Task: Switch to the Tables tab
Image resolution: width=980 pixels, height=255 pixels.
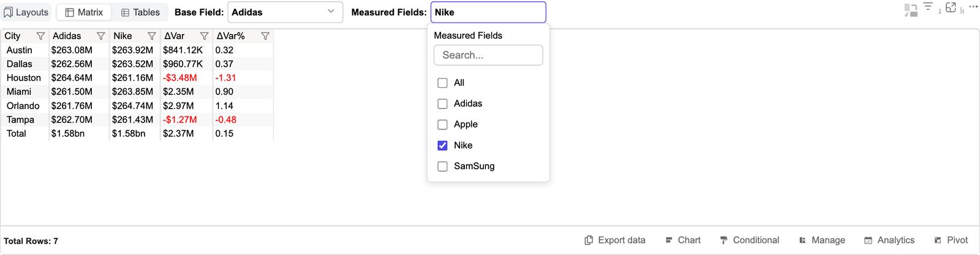Action: click(140, 12)
